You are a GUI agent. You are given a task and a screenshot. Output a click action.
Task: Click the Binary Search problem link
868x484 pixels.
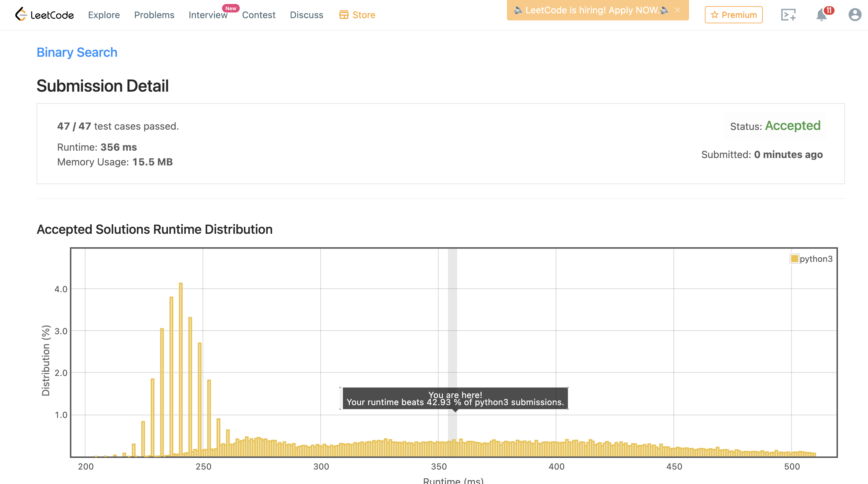pos(77,52)
